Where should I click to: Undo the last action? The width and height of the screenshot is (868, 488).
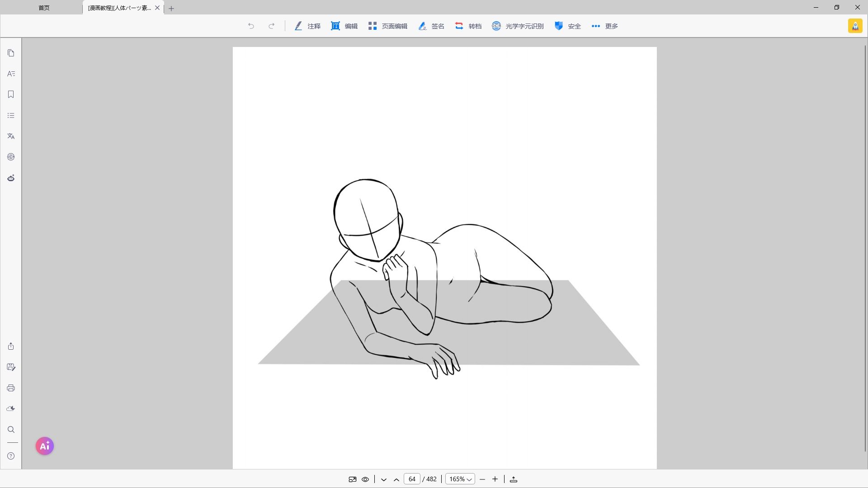(x=251, y=26)
